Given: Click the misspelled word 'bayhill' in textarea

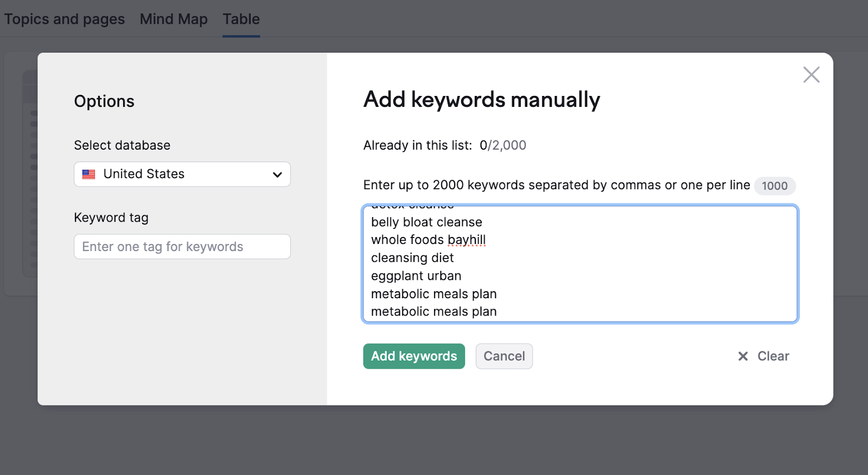Looking at the screenshot, I should click(467, 240).
